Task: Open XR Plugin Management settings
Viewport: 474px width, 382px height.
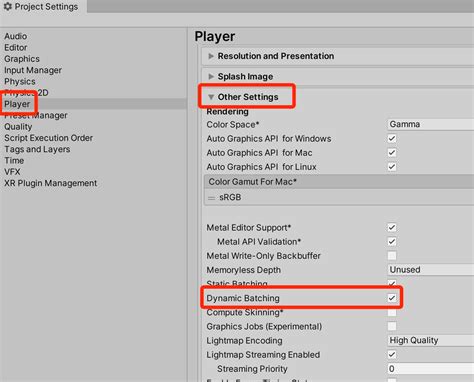Action: (x=50, y=183)
